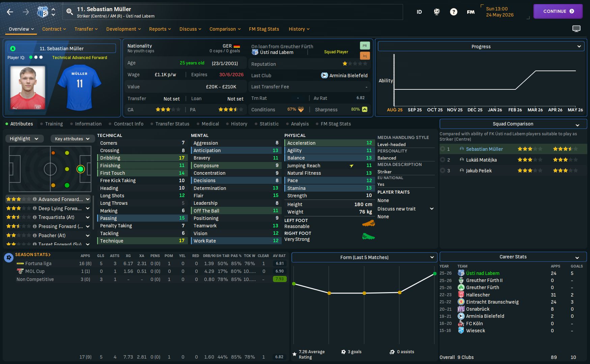
Task: Click the Arminia Bielefeld badge under Last Club
Action: coord(324,76)
